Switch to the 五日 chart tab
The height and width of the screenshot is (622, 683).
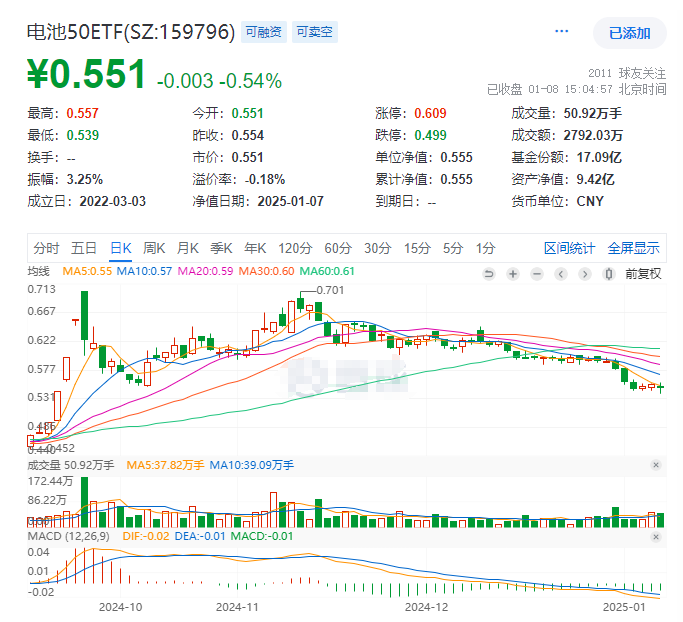coord(84,248)
